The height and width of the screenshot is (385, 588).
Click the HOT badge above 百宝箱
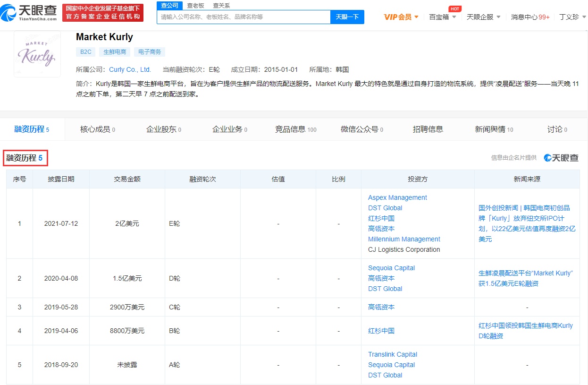point(455,9)
